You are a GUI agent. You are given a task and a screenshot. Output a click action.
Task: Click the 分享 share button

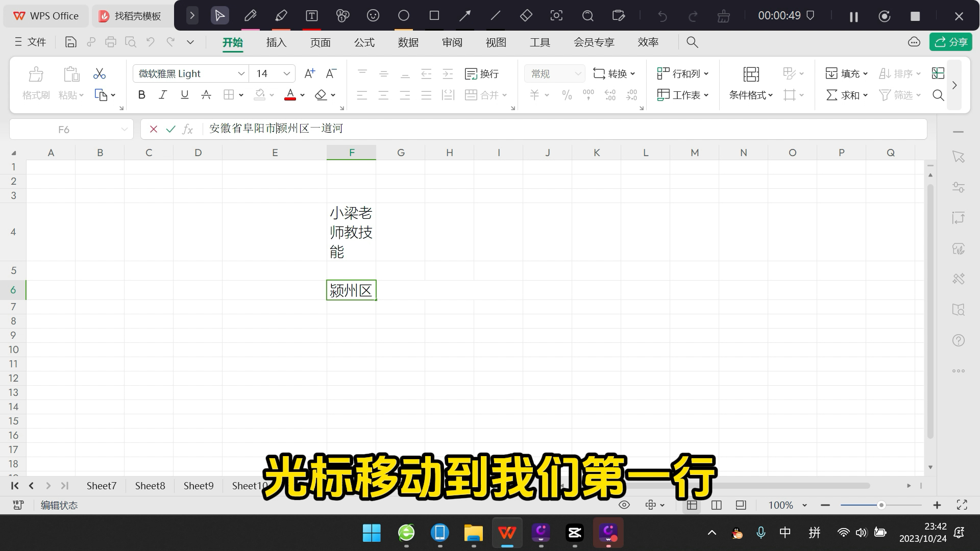(x=951, y=42)
